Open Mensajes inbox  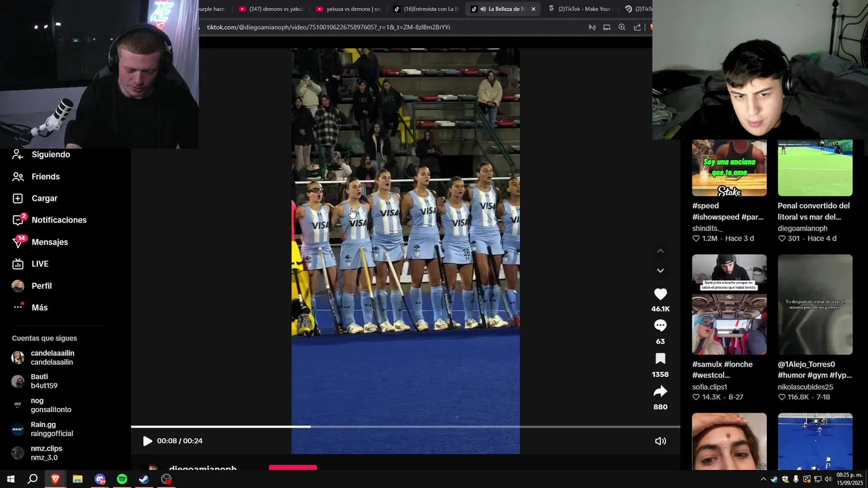pos(50,242)
